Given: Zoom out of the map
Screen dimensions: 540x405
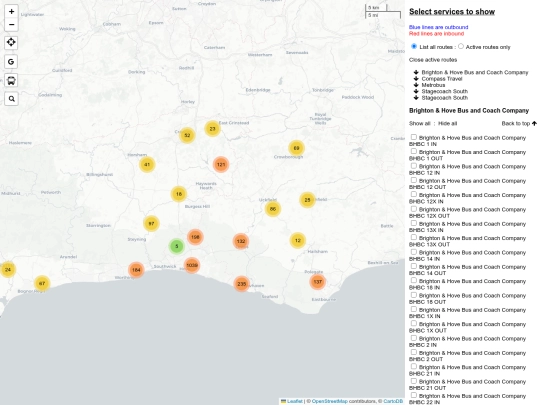Looking at the screenshot, I should tap(11, 24).
